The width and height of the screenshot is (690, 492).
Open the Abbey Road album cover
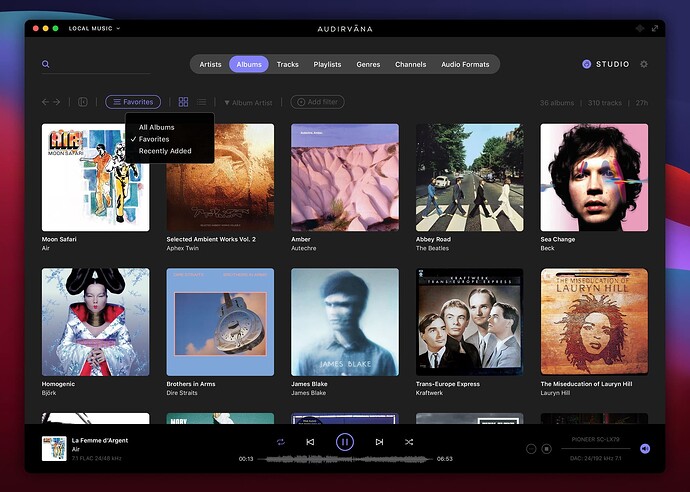(470, 177)
